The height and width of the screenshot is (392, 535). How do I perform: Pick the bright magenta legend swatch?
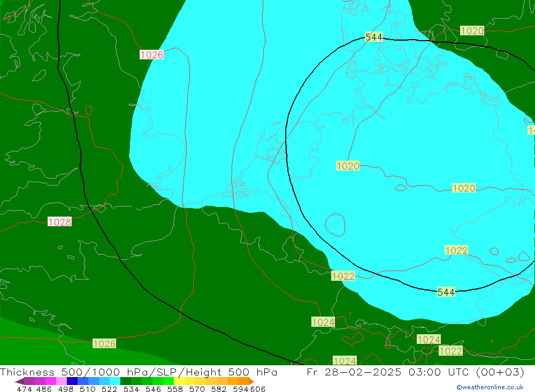51,381
